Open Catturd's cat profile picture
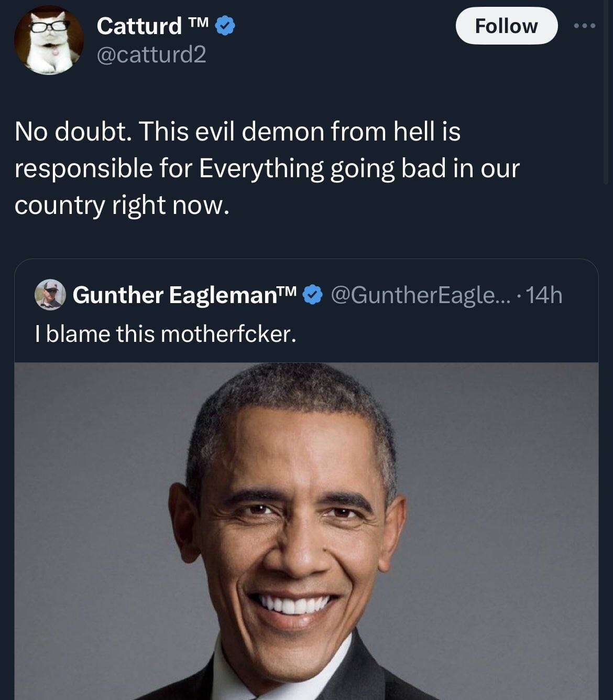Viewport: 613px width, 700px height. (49, 41)
